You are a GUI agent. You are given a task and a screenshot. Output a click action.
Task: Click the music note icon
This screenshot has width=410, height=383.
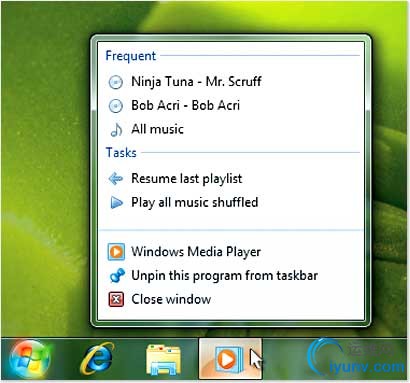pos(116,130)
